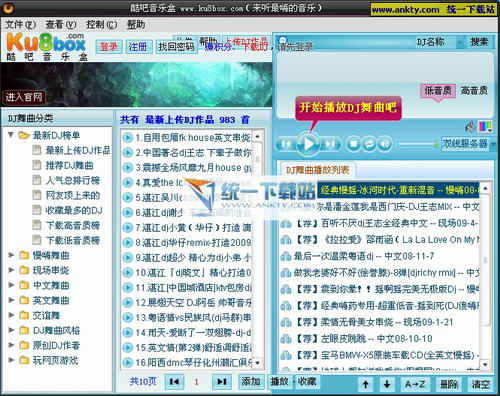Click the 收藏 favorite button
Image resolution: width=500 pixels, height=396 pixels.
click(x=307, y=381)
